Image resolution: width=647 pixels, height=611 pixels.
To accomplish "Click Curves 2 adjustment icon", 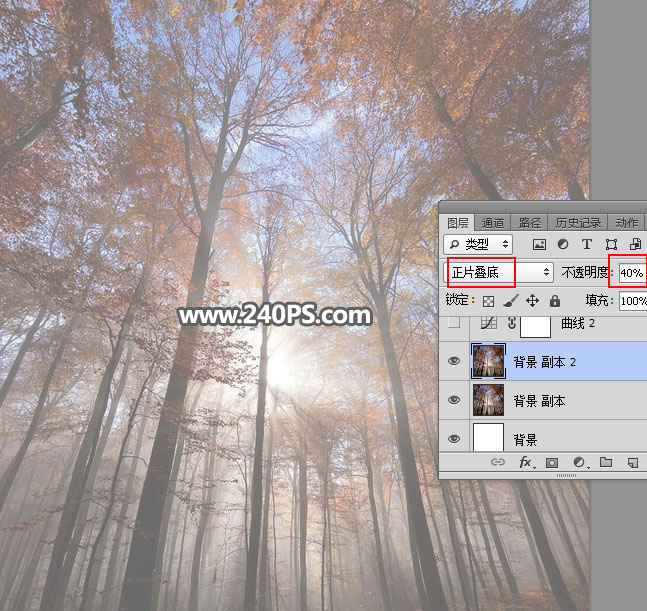I will pyautogui.click(x=489, y=323).
